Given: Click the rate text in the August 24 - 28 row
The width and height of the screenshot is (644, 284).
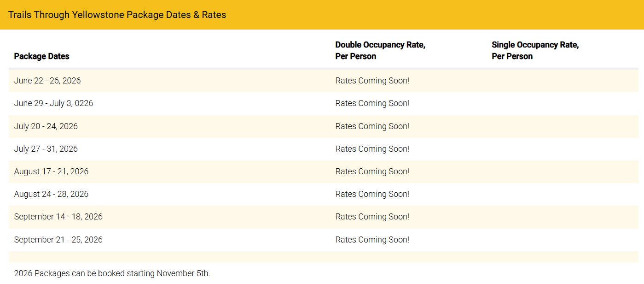Looking at the screenshot, I should tap(372, 194).
